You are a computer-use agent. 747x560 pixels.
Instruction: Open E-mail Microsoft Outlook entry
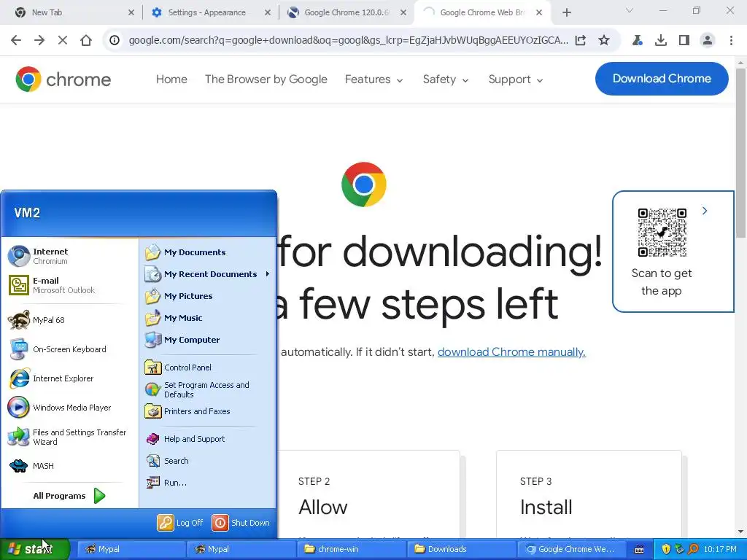tap(70, 285)
